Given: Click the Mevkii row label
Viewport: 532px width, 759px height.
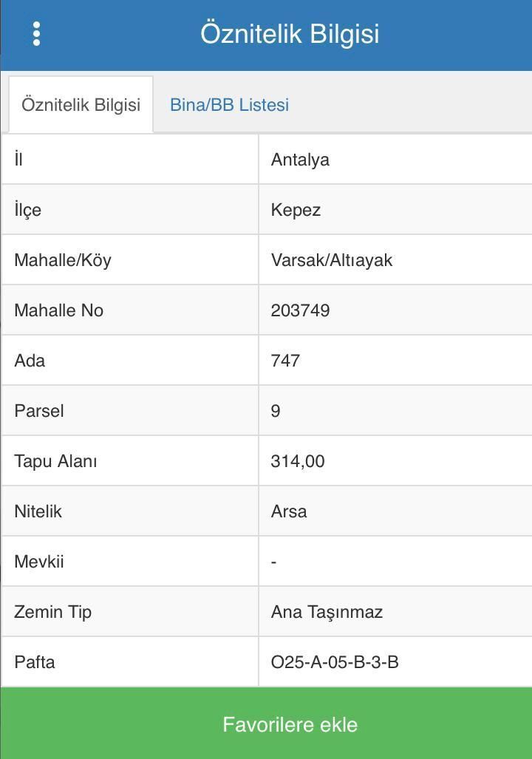Looking at the screenshot, I should [x=39, y=562].
